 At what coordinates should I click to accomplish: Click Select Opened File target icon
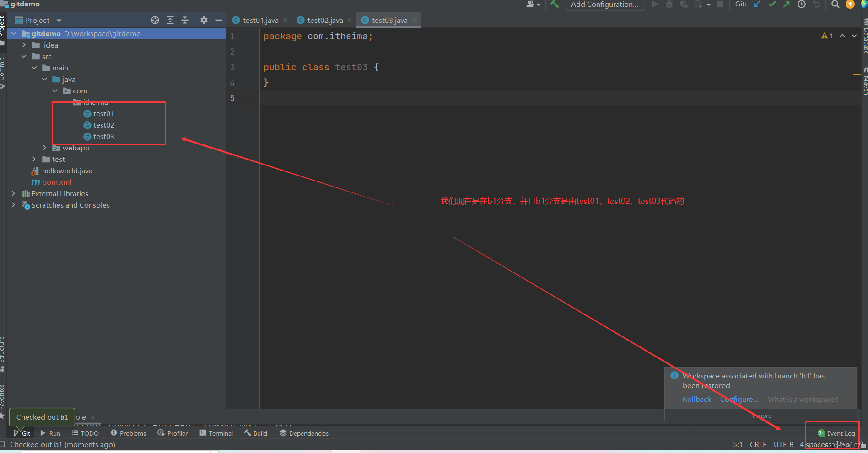coord(155,20)
